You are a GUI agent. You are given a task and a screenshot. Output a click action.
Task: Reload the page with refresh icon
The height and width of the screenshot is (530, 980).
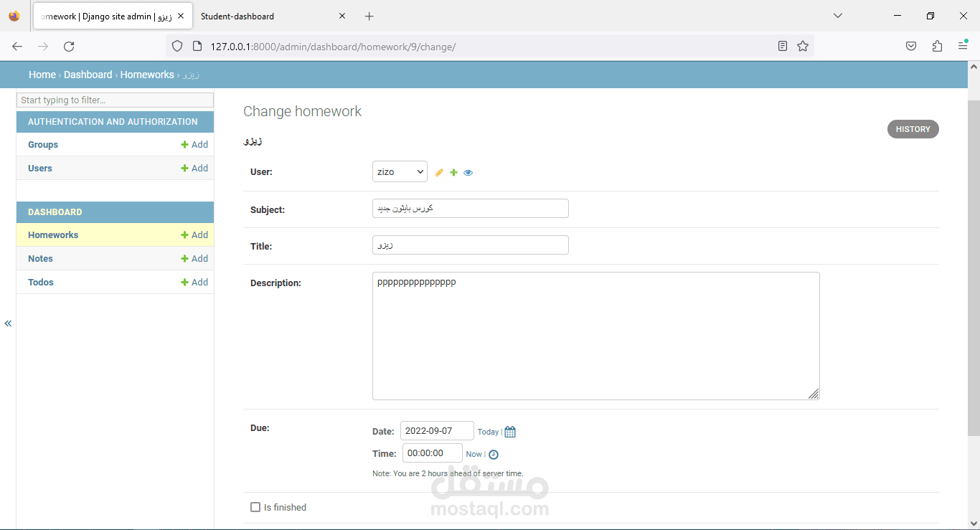tap(69, 46)
